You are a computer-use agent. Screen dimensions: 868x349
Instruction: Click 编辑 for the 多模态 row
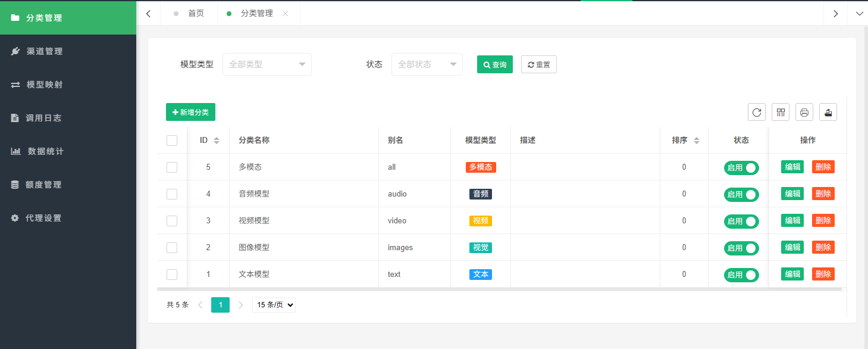(792, 167)
